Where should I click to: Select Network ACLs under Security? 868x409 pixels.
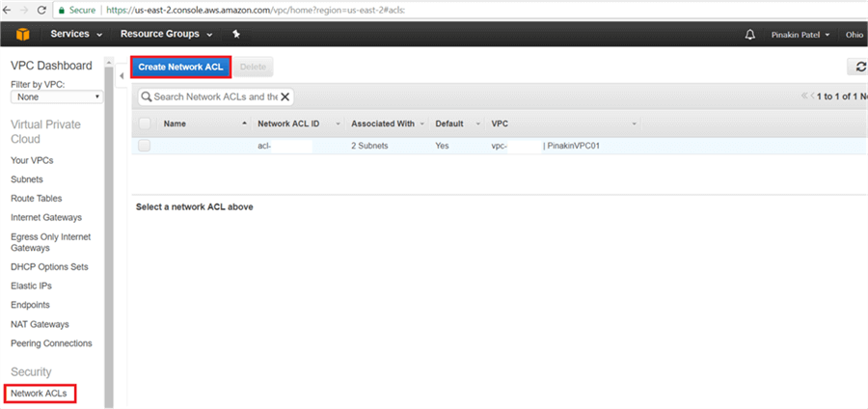click(39, 394)
